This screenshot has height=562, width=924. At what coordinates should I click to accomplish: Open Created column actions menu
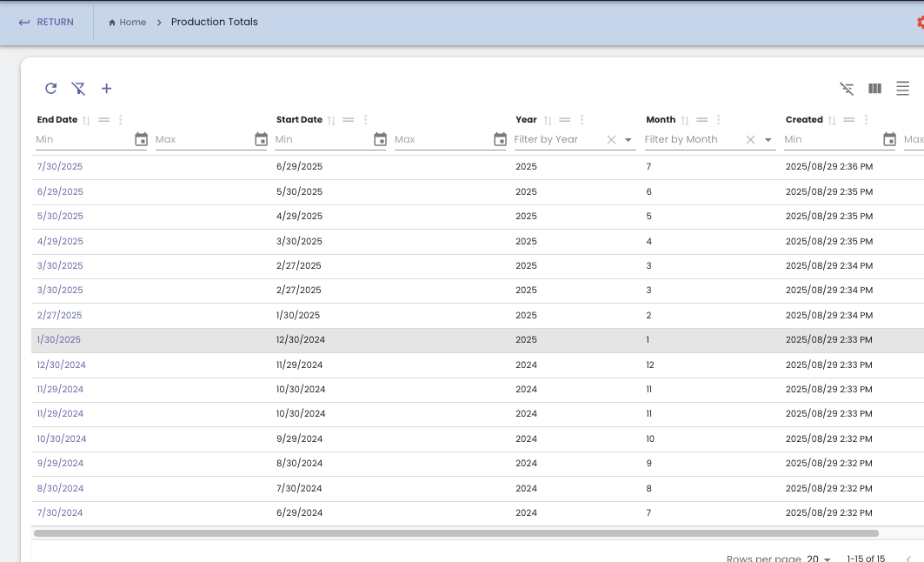click(866, 120)
